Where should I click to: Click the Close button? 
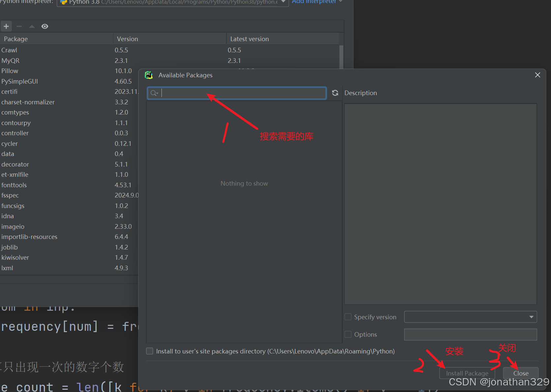coord(521,373)
